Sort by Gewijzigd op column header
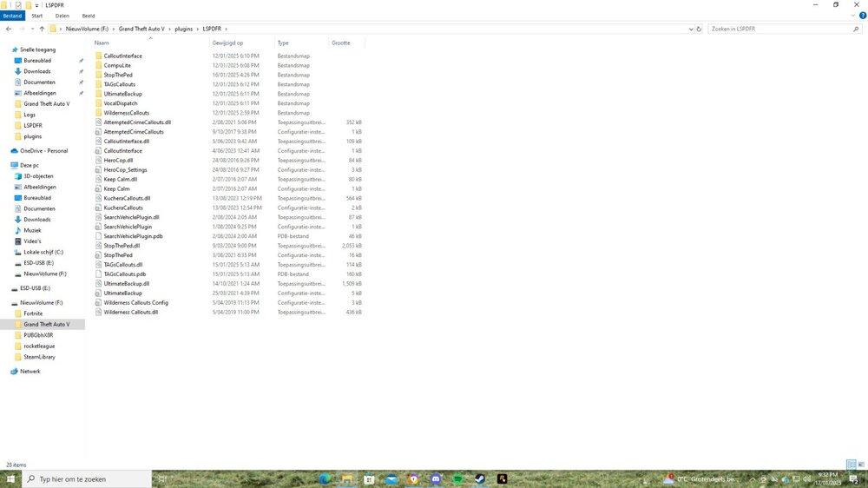Screen dimensions: 868x488 227,43
